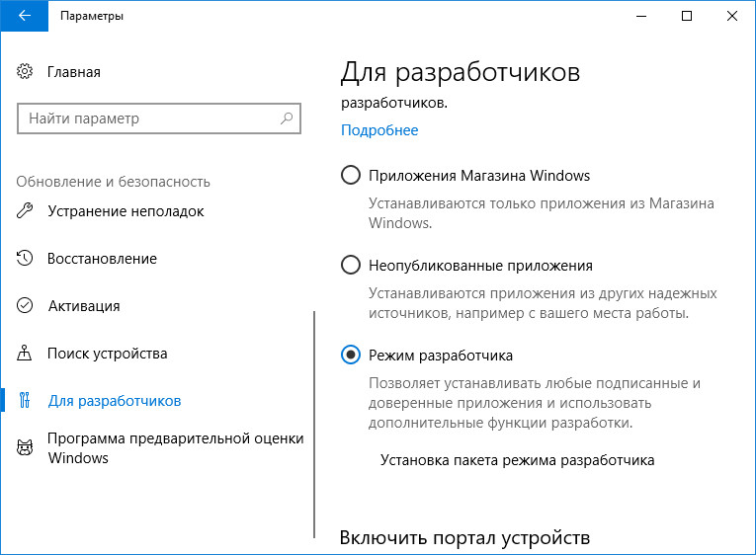Click the Windows Insider Program cat icon
The width and height of the screenshot is (756, 555).
[x=25, y=448]
